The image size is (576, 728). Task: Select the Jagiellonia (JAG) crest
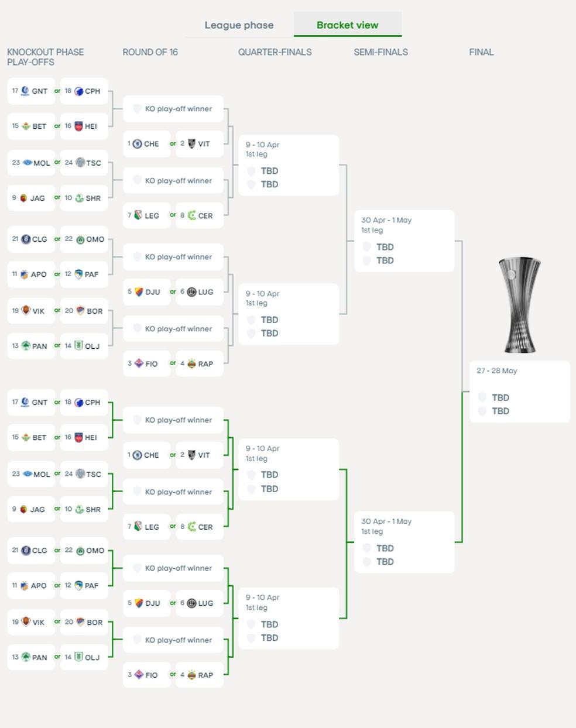click(x=25, y=198)
